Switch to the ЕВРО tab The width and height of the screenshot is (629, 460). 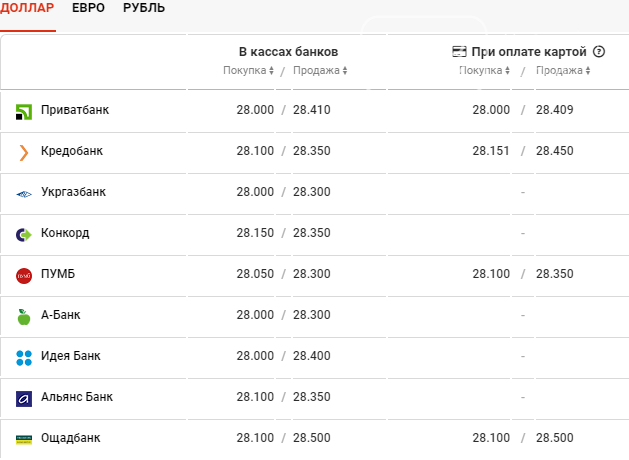pyautogui.click(x=88, y=8)
